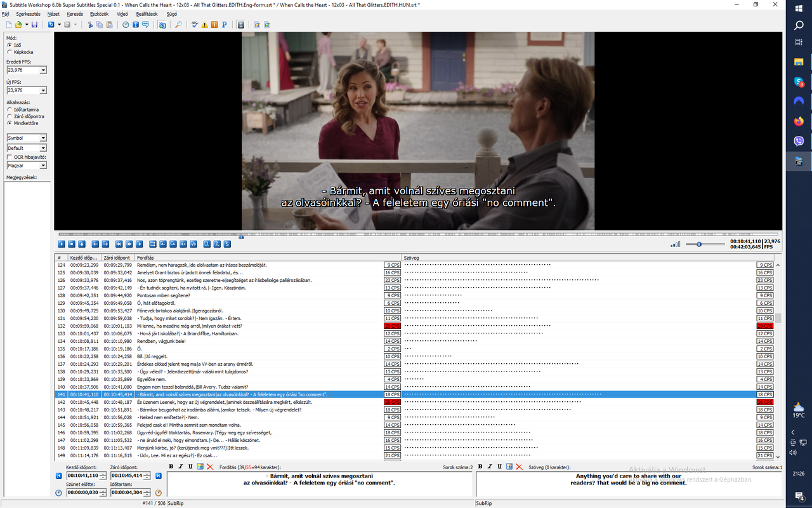Remove translation formatting with the red X
The image size is (812, 508).
pyautogui.click(x=209, y=467)
